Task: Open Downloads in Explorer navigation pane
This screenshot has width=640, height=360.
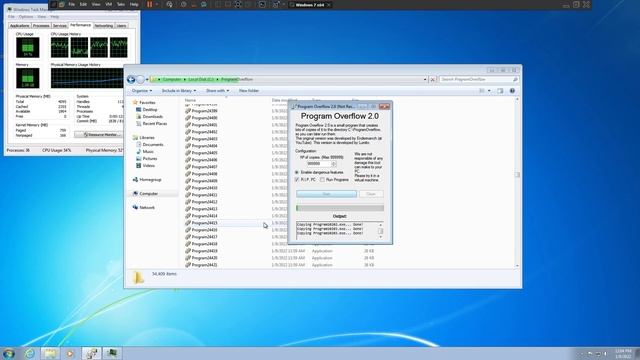Action: coord(149,116)
